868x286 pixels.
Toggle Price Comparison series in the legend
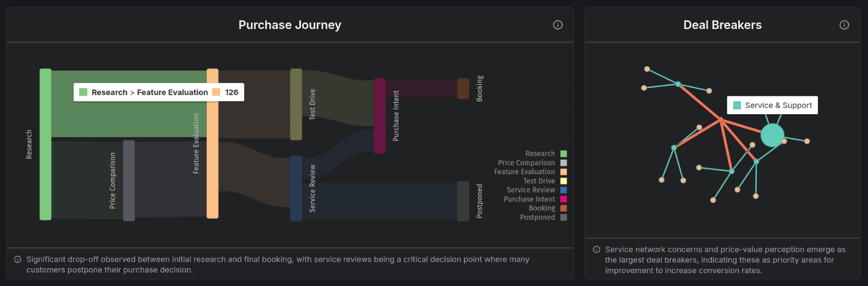563,163
